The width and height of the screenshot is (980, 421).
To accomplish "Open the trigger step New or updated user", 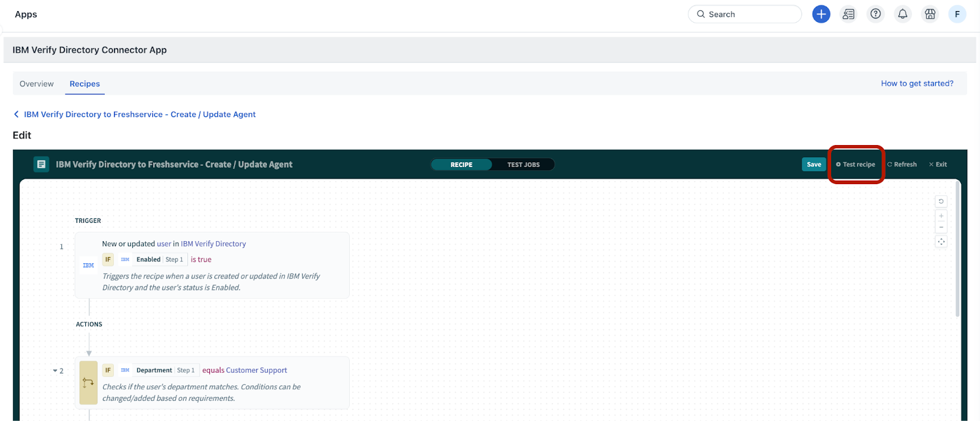I will pos(212,265).
